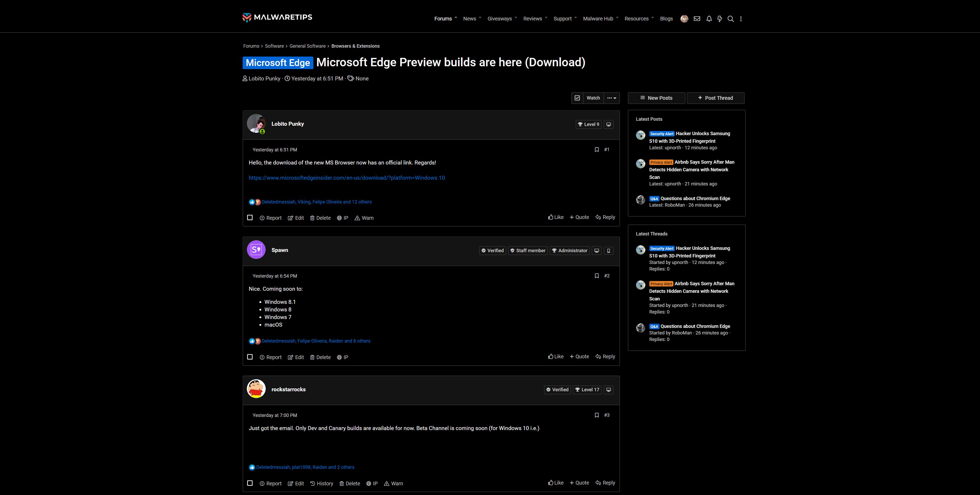Open the inbox envelope icon
Screen dimensions: 980x495
(696, 19)
